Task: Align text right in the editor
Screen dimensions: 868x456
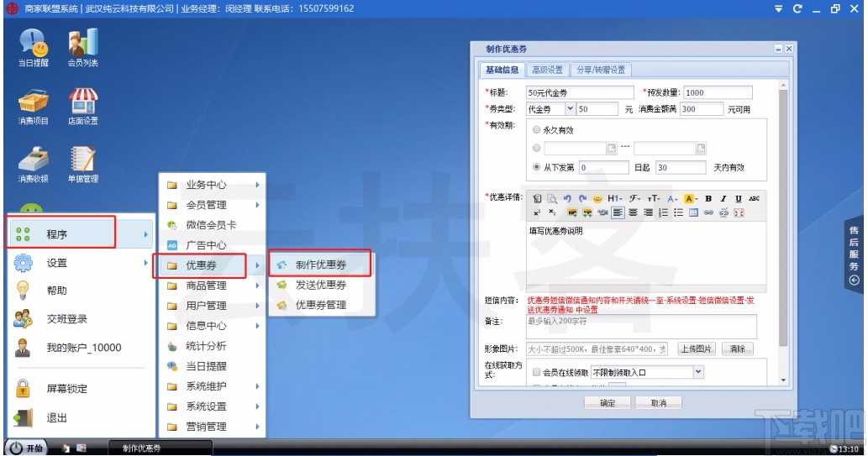Action: (648, 212)
